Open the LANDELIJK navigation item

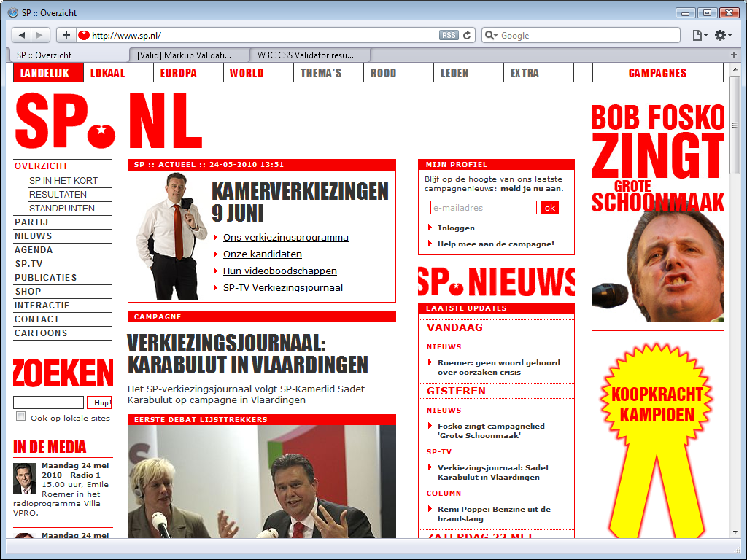click(48, 73)
